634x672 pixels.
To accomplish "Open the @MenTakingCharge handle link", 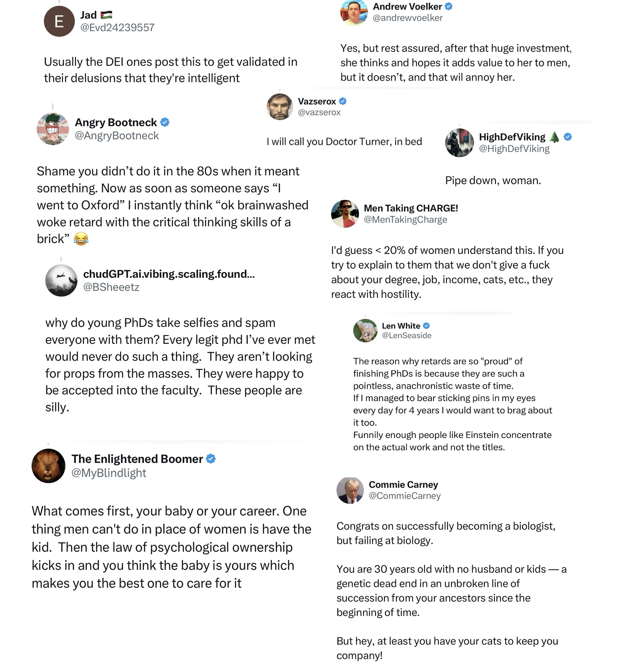I will 405,219.
